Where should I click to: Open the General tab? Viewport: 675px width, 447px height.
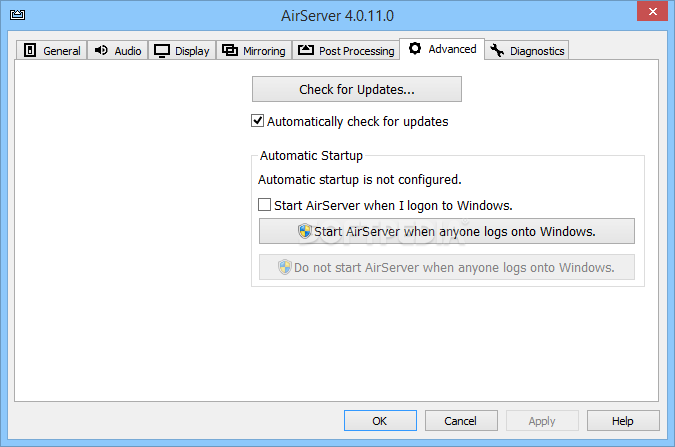(x=52, y=50)
